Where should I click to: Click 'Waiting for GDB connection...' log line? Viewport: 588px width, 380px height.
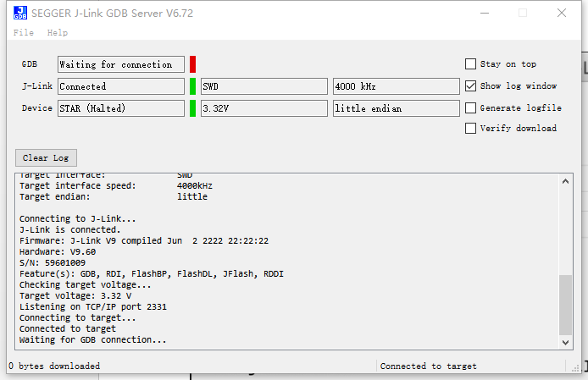pyautogui.click(x=93, y=340)
